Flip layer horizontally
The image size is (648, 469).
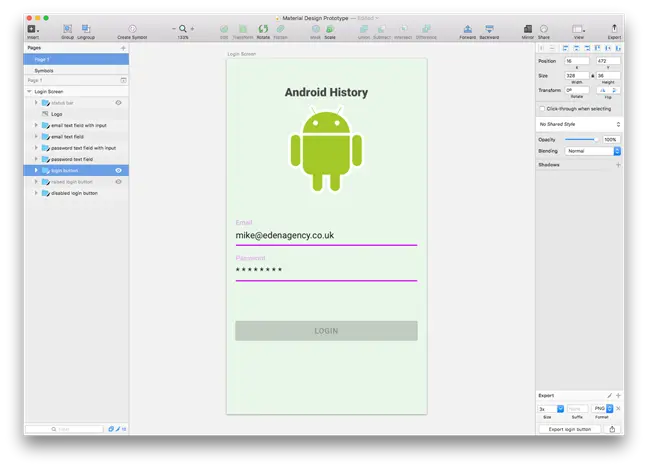[603, 90]
